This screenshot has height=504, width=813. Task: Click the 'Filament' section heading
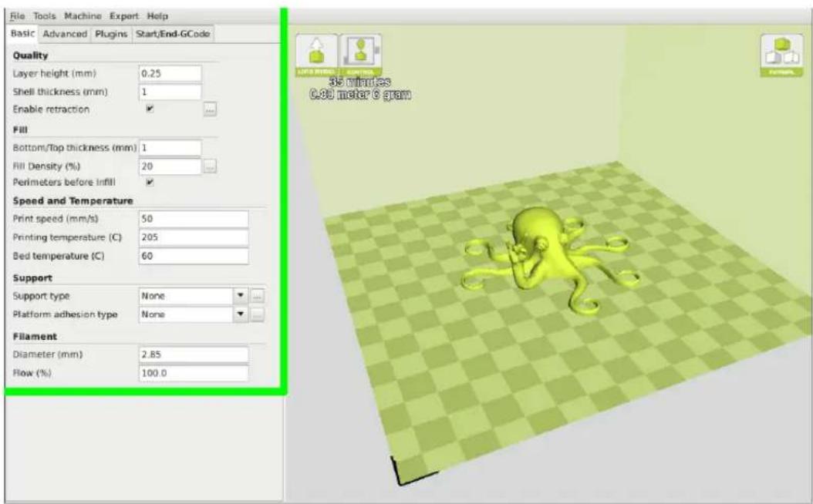(35, 337)
